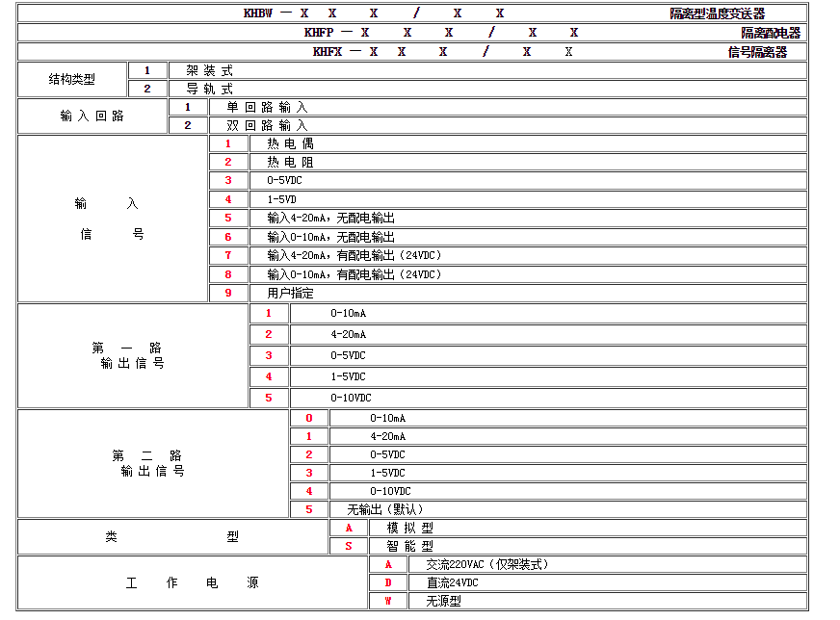Click the 无输出（默认） second output option
The image size is (840, 620).
pos(384,509)
